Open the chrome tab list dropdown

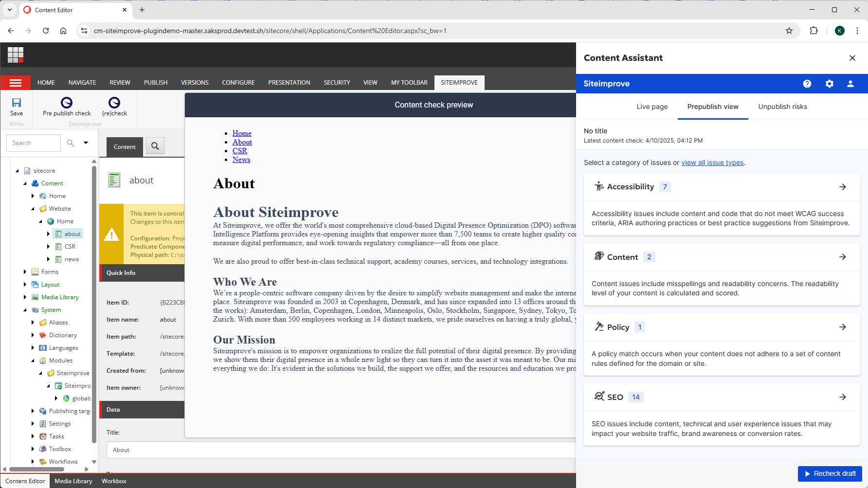coord(9,10)
